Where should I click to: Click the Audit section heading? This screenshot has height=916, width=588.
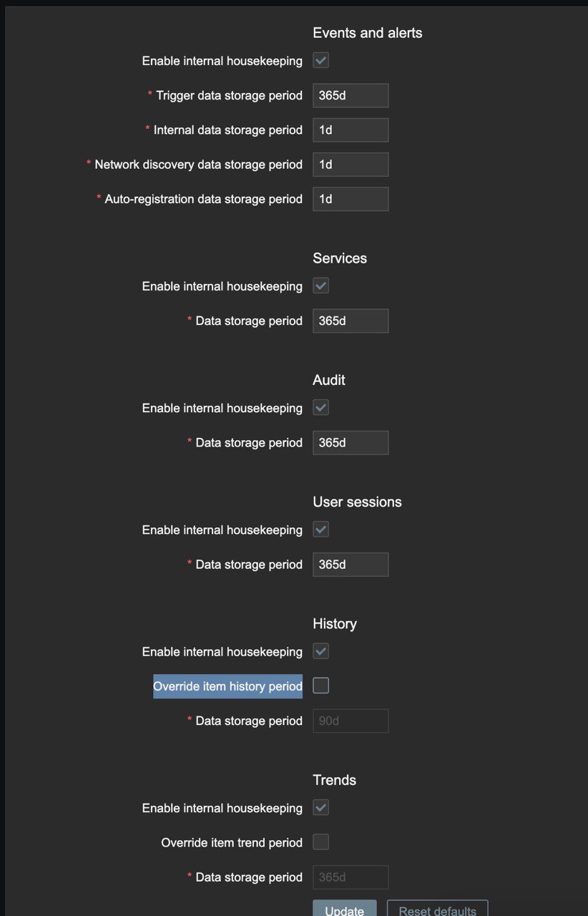pos(329,380)
